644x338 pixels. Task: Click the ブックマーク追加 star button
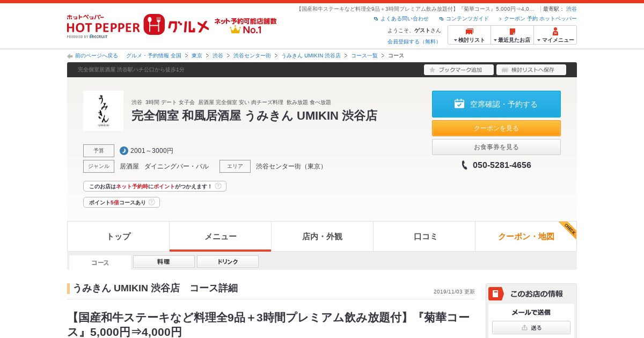pos(459,70)
